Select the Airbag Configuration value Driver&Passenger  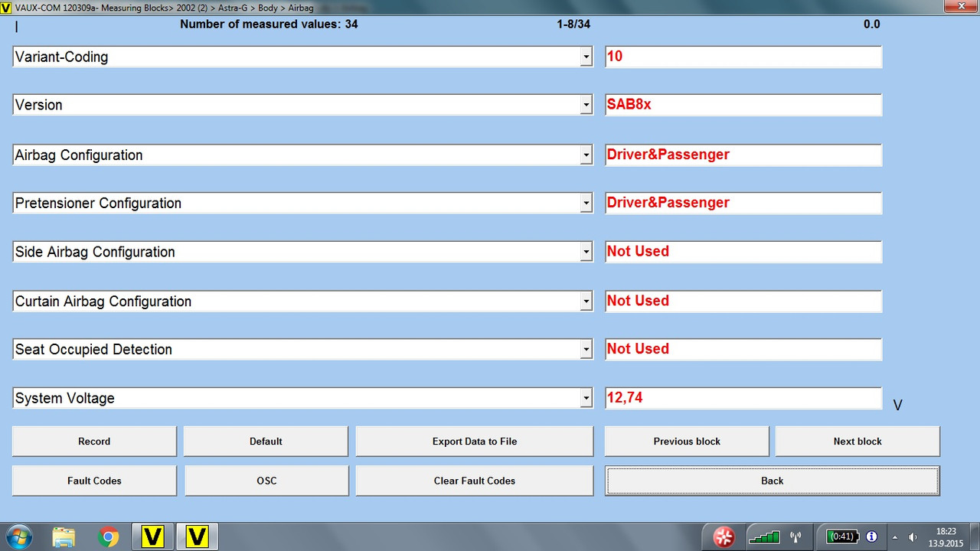tap(743, 155)
